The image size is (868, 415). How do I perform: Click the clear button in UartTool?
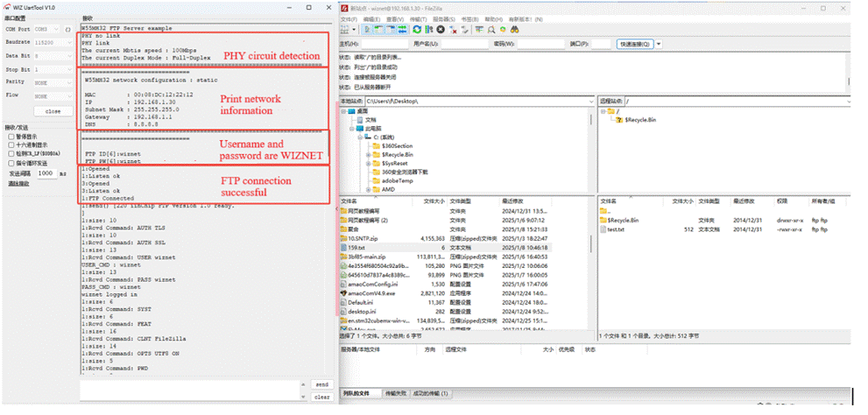coord(321,397)
